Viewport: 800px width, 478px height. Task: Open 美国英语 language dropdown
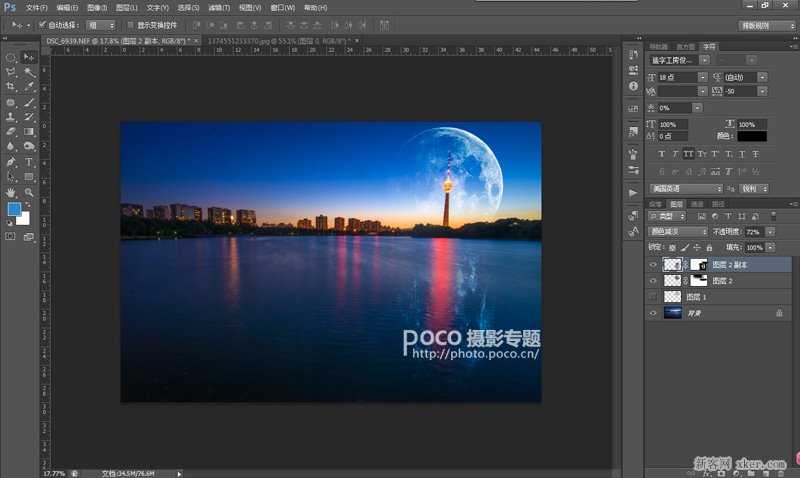tap(686, 189)
